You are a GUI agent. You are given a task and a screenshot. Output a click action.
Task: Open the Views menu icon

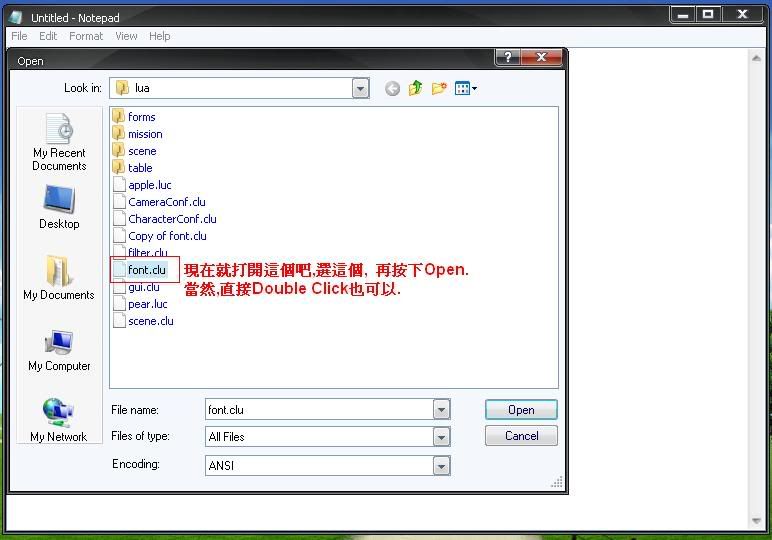pyautogui.click(x=465, y=89)
